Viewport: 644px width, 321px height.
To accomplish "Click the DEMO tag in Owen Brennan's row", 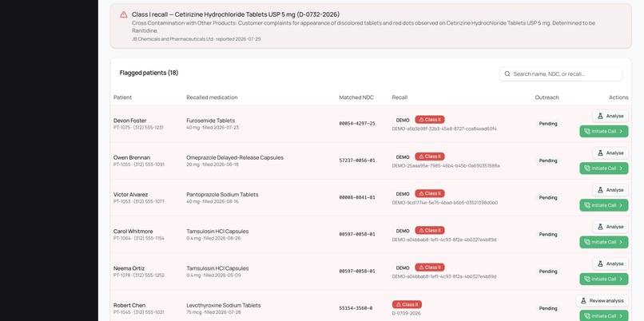I will [x=403, y=157].
